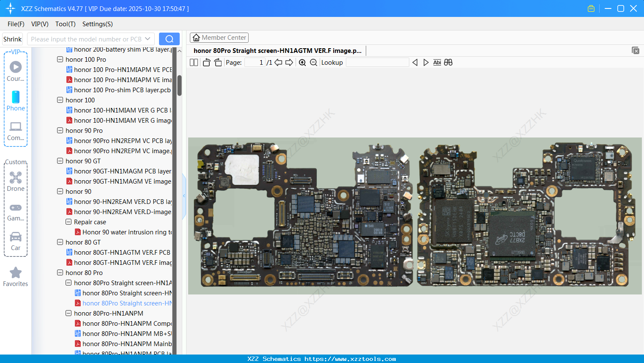The height and width of the screenshot is (363, 644).
Task: Open Favorites in the sidebar
Action: [16, 277]
